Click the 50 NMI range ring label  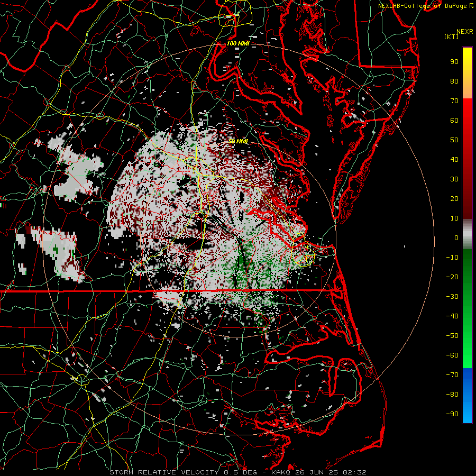tap(238, 141)
